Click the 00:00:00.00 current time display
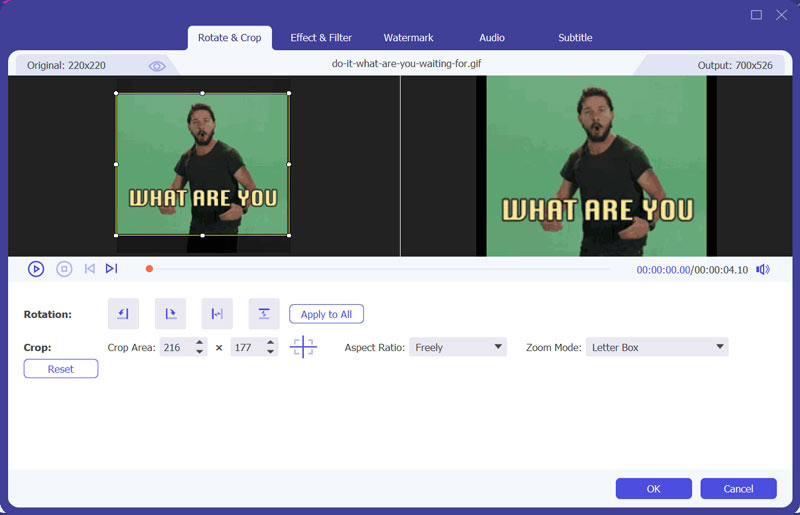The width and height of the screenshot is (800, 515). point(663,270)
